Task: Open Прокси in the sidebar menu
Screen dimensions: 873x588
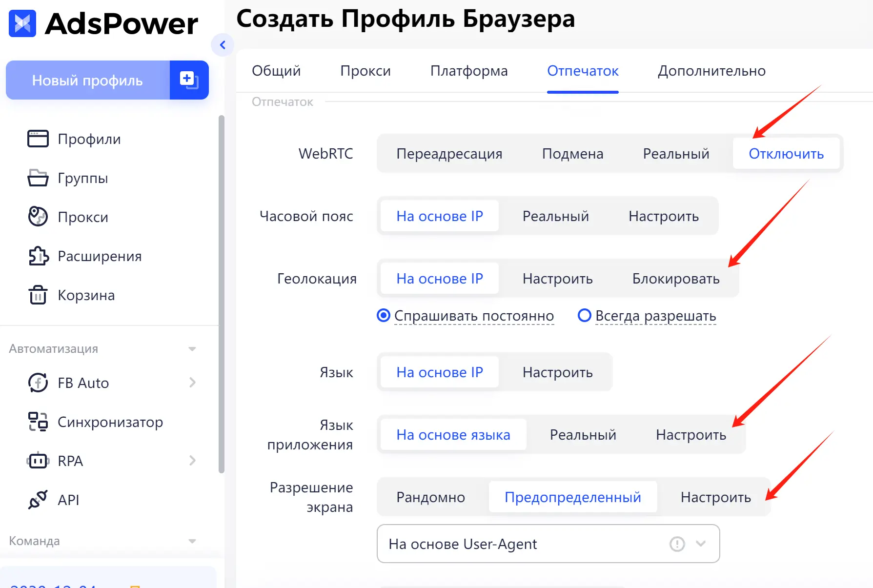Action: coord(83,217)
